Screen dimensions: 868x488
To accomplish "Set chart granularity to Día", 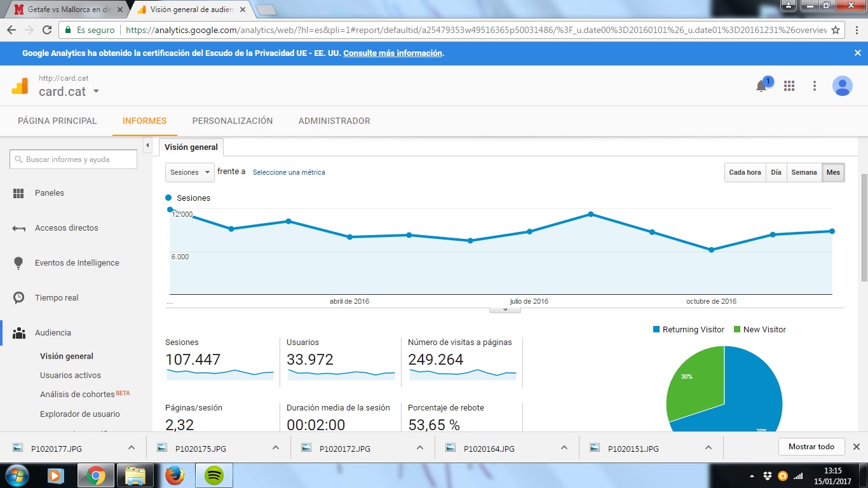I will pos(776,173).
